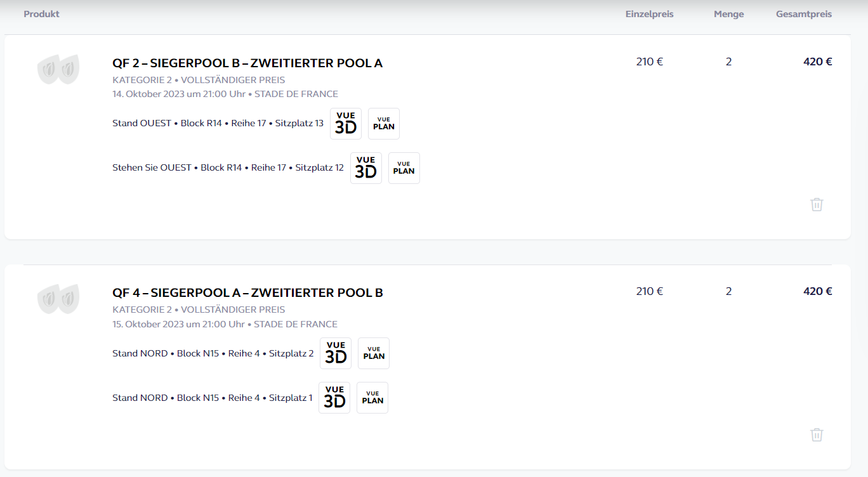
Task: Click the Gesamtpreis column header
Action: coord(803,14)
